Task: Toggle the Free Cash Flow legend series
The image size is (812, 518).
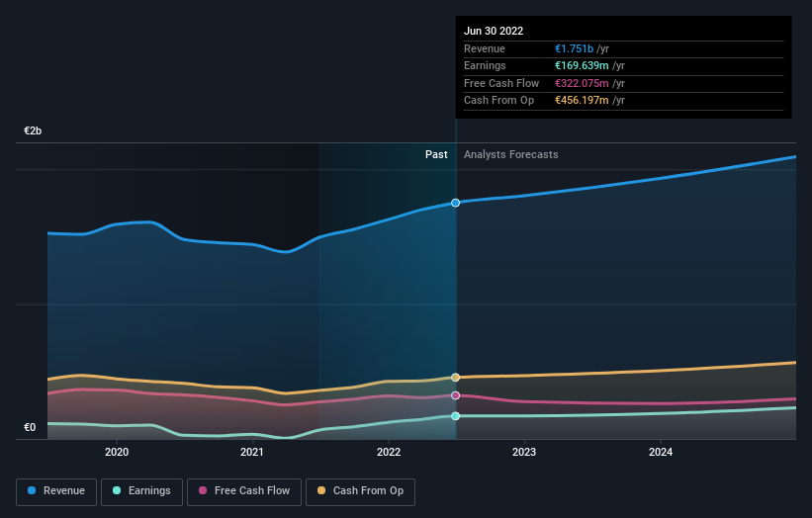Action: [x=244, y=491]
